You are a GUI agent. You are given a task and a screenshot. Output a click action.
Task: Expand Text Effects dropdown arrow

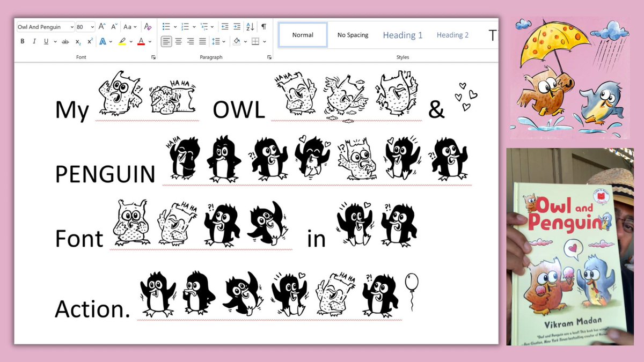coord(111,42)
